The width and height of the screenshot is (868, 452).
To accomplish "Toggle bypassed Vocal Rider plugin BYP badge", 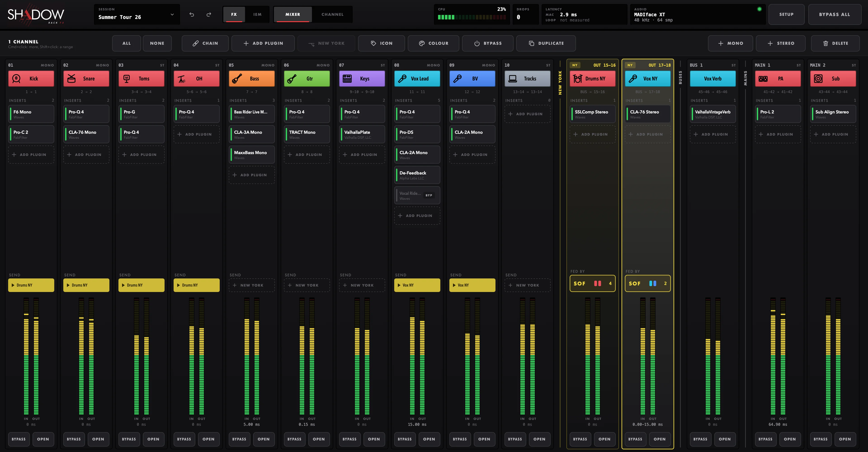I will tap(429, 195).
